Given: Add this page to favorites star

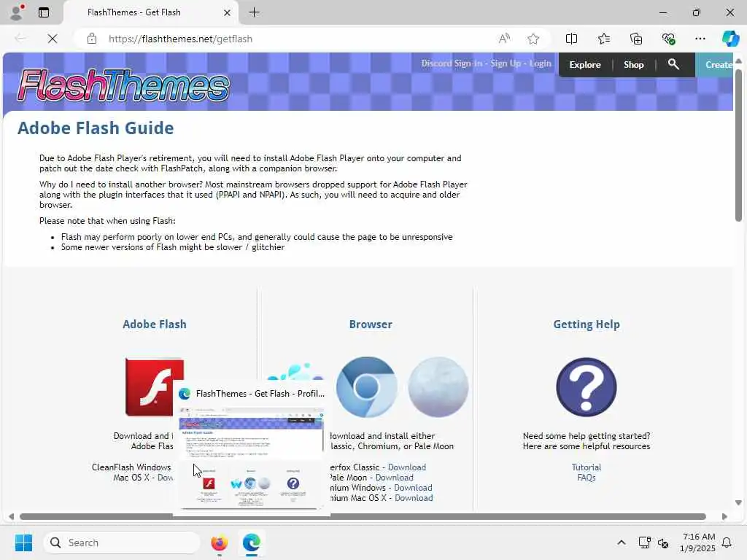Looking at the screenshot, I should pos(533,39).
